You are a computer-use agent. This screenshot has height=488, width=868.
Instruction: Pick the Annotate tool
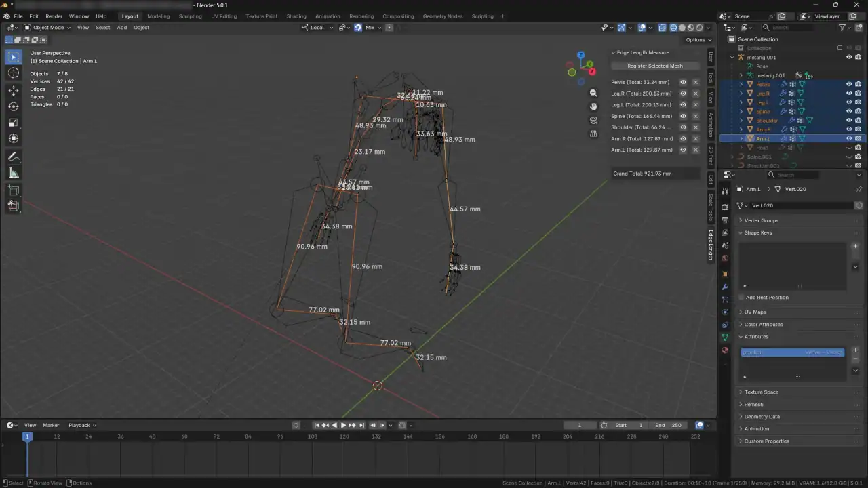tap(14, 157)
